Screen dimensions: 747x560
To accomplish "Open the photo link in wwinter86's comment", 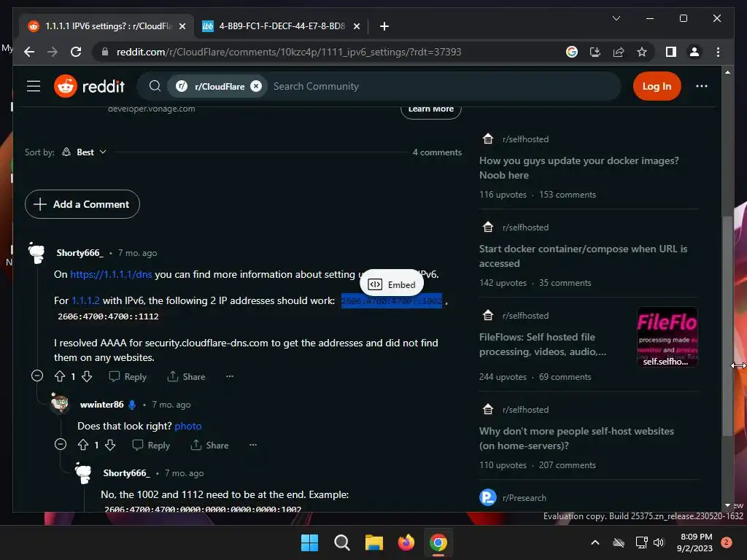I will (187, 426).
